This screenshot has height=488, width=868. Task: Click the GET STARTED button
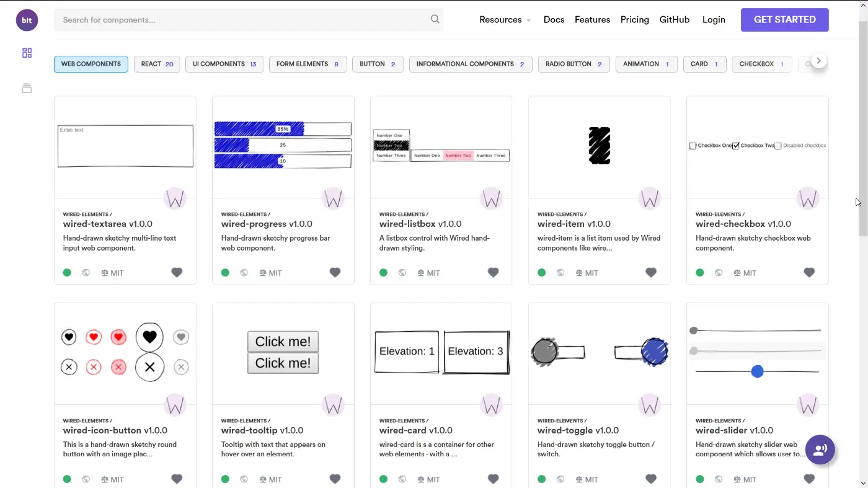(x=785, y=20)
